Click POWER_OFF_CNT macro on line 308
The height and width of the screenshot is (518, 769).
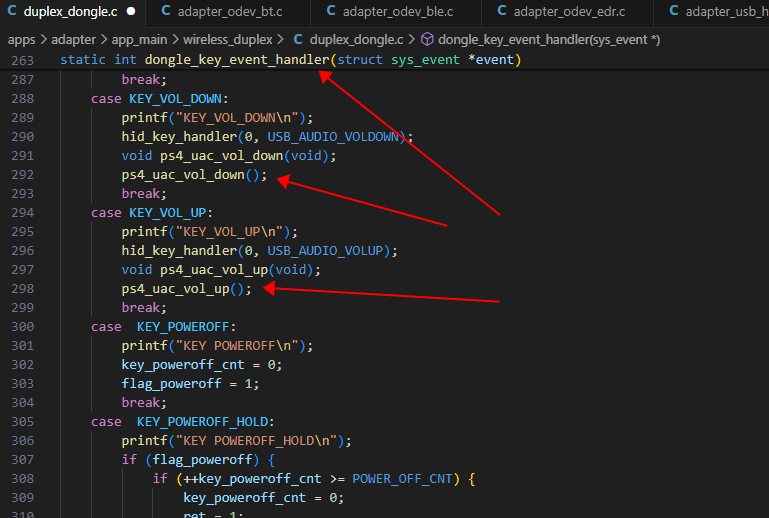coord(402,479)
